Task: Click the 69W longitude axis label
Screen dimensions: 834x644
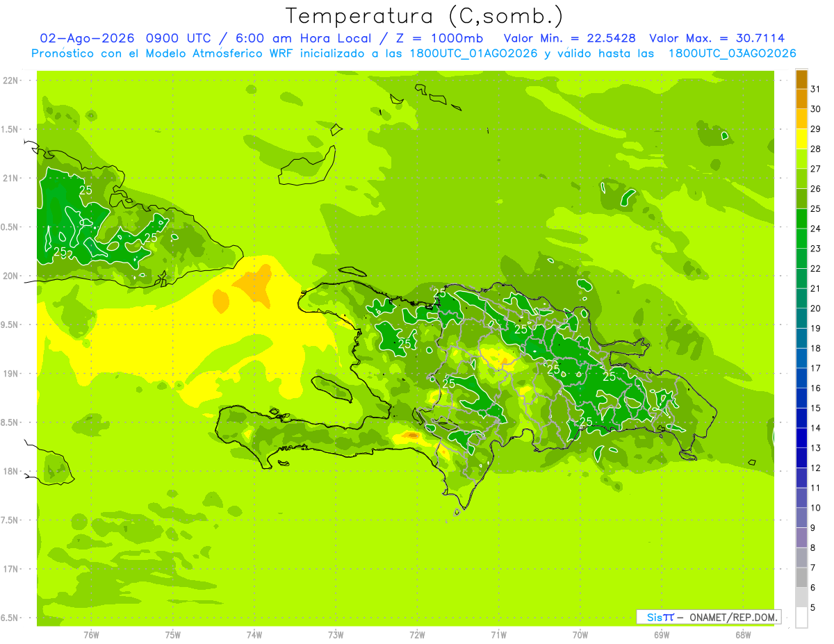Action: [662, 635]
